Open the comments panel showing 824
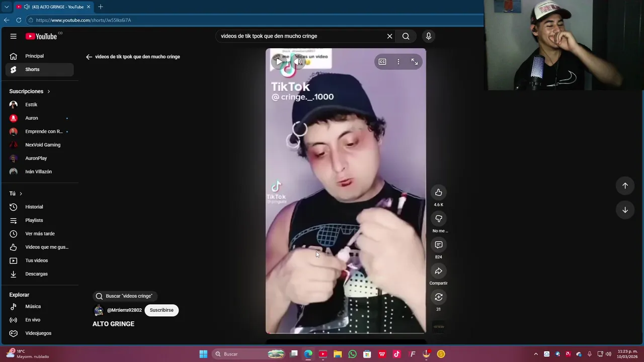The image size is (644, 362). coord(439,245)
